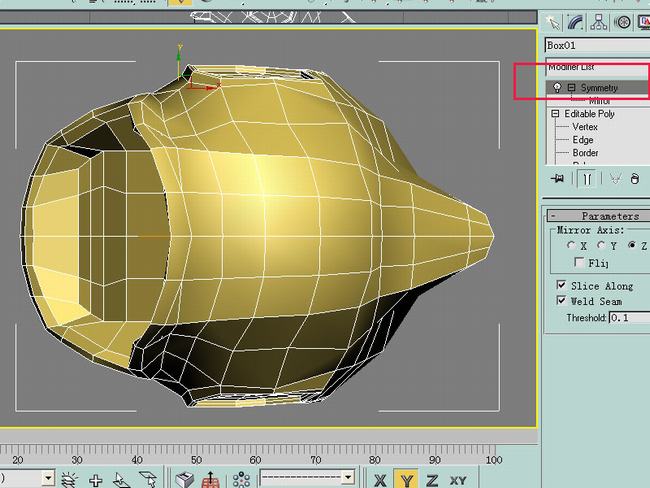
Task: Remove modifier with the trash bucket icon
Action: (634, 179)
